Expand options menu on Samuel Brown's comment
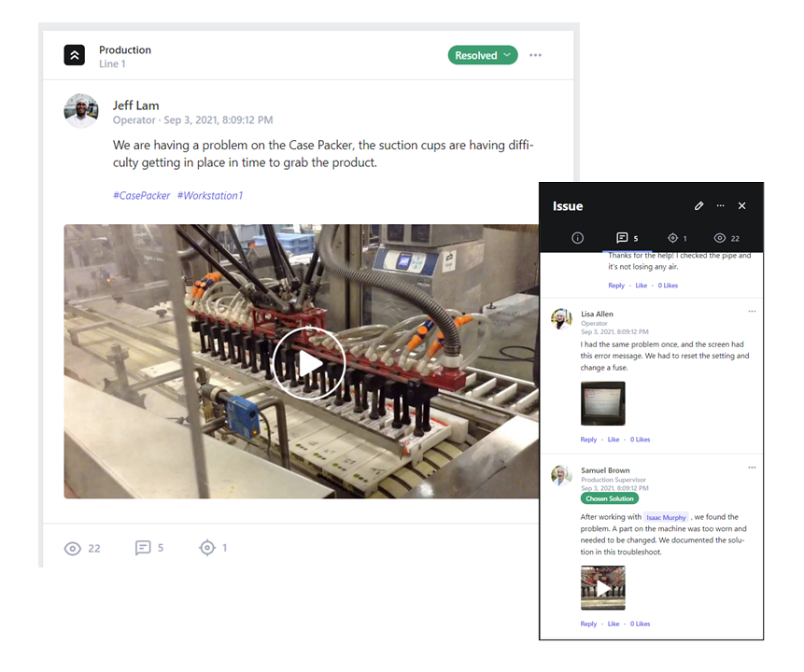This screenshot has height=672, width=804. (x=752, y=467)
